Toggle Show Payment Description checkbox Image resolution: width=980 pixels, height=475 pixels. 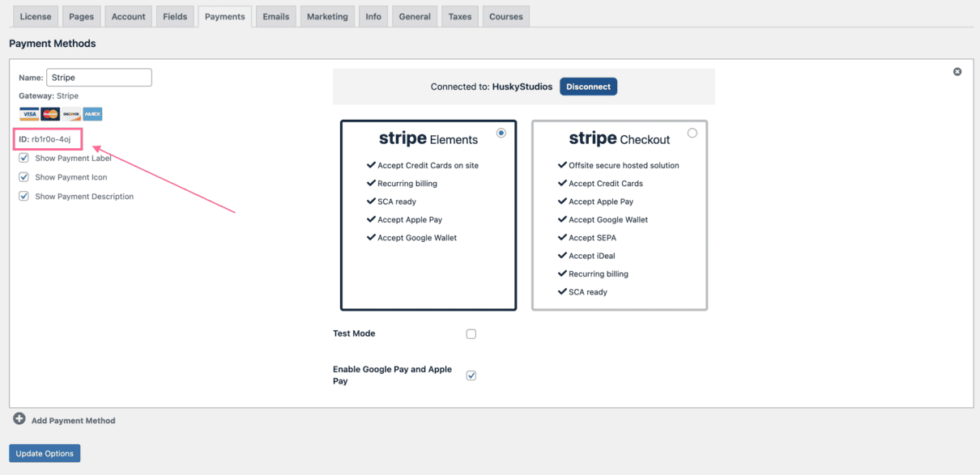(23, 196)
